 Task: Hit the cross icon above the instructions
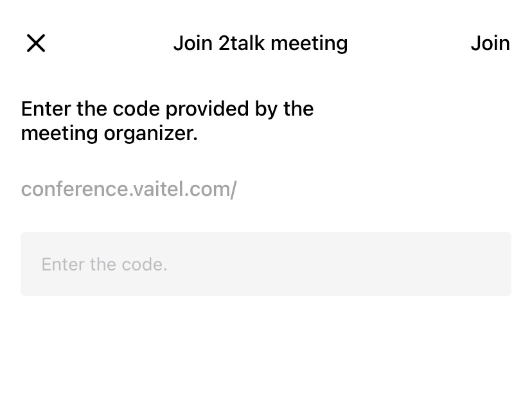[x=36, y=43]
